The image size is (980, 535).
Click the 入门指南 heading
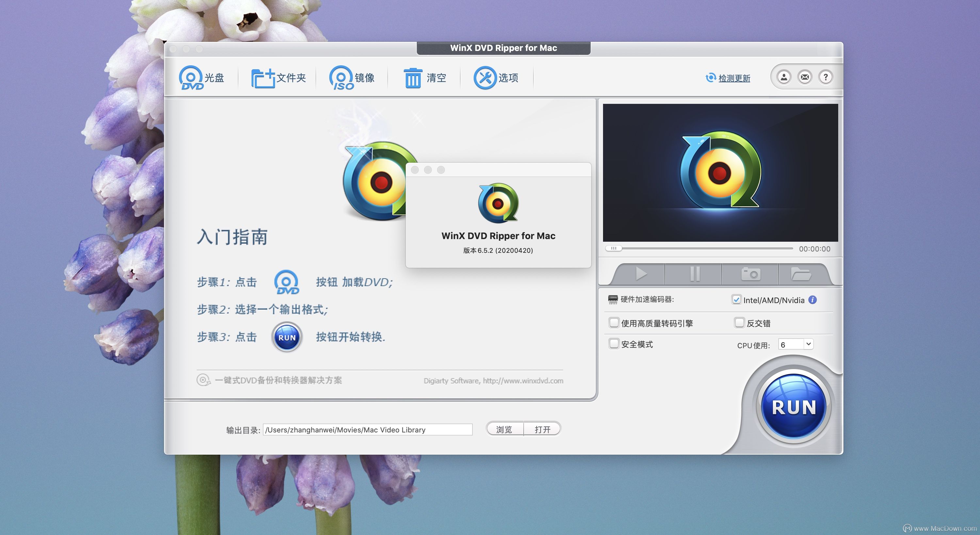pos(232,237)
